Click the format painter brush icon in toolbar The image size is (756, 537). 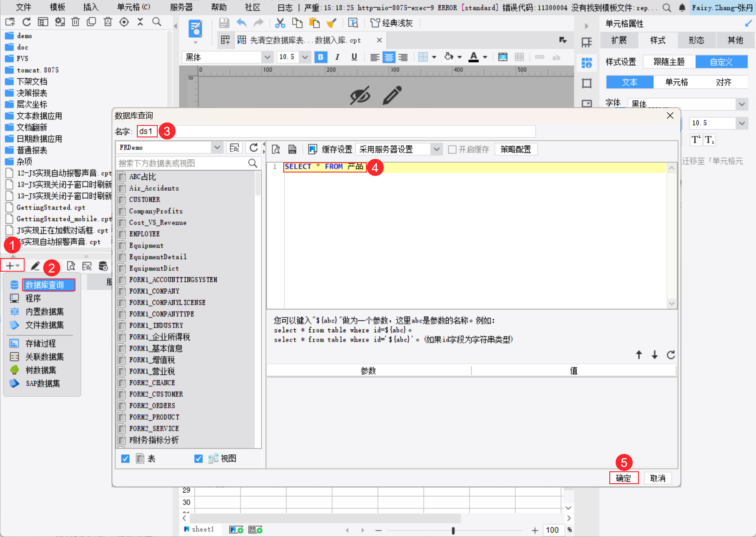(x=331, y=23)
